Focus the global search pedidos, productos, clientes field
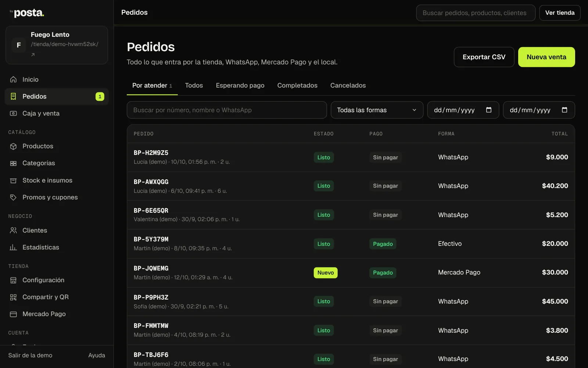The width and height of the screenshot is (588, 368). point(476,13)
